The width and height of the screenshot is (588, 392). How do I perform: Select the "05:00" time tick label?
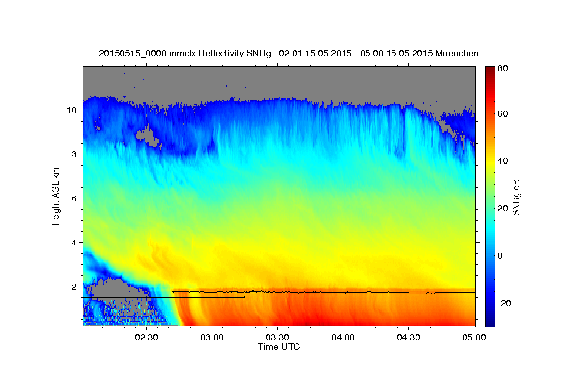point(474,337)
